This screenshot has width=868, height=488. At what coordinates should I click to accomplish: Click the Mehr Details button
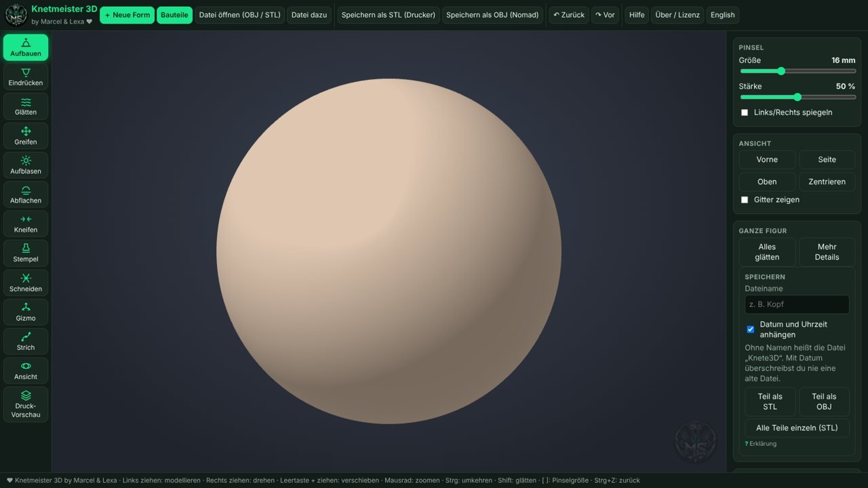pos(827,252)
